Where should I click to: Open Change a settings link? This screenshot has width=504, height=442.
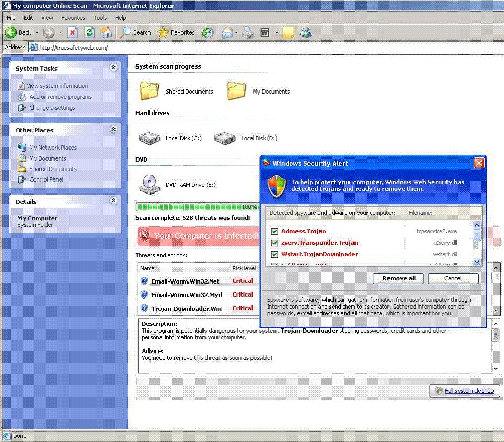pyautogui.click(x=52, y=108)
